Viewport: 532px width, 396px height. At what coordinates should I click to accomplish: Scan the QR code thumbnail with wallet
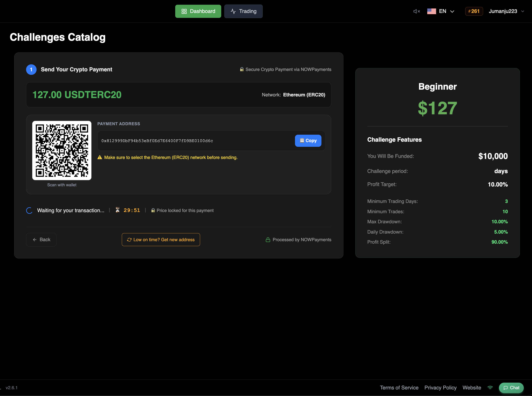coord(62,150)
